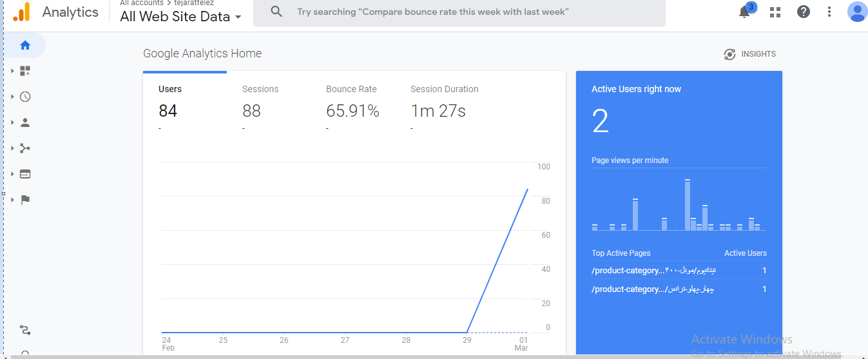Viewport: 868px width, 359px height.
Task: Open the Home sidebar icon
Action: [25, 45]
